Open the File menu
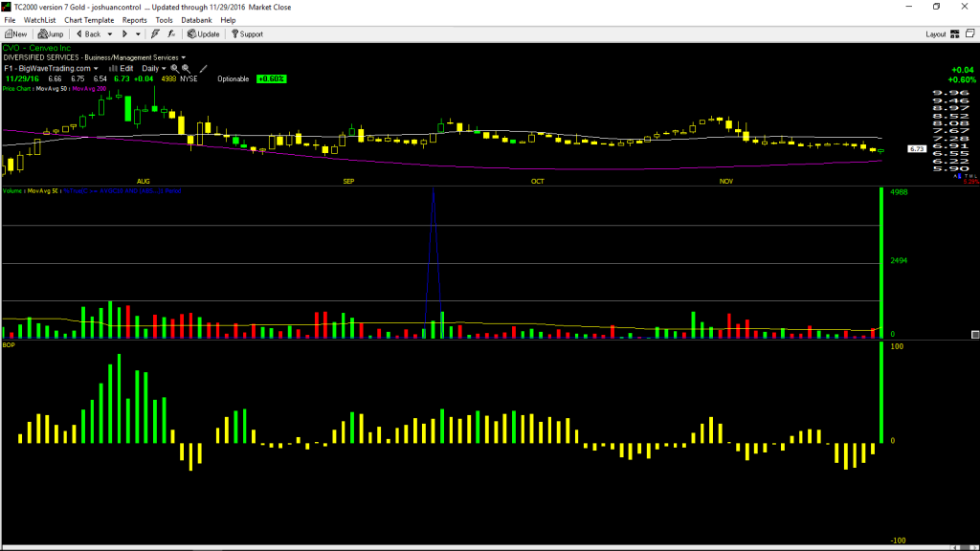980x551 pixels. (x=10, y=20)
